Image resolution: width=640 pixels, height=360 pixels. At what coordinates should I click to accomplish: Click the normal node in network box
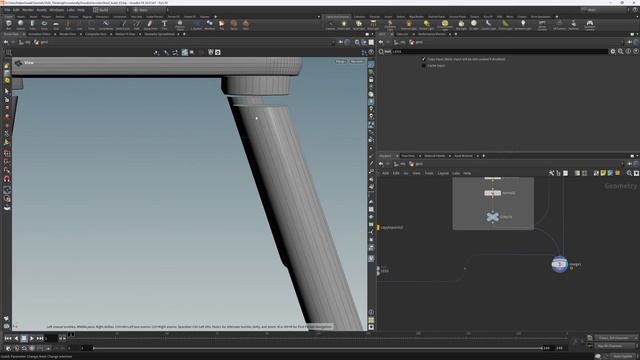[493, 193]
